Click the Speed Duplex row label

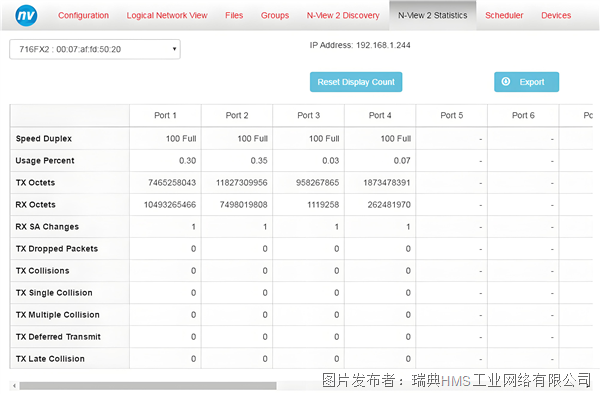pos(44,138)
